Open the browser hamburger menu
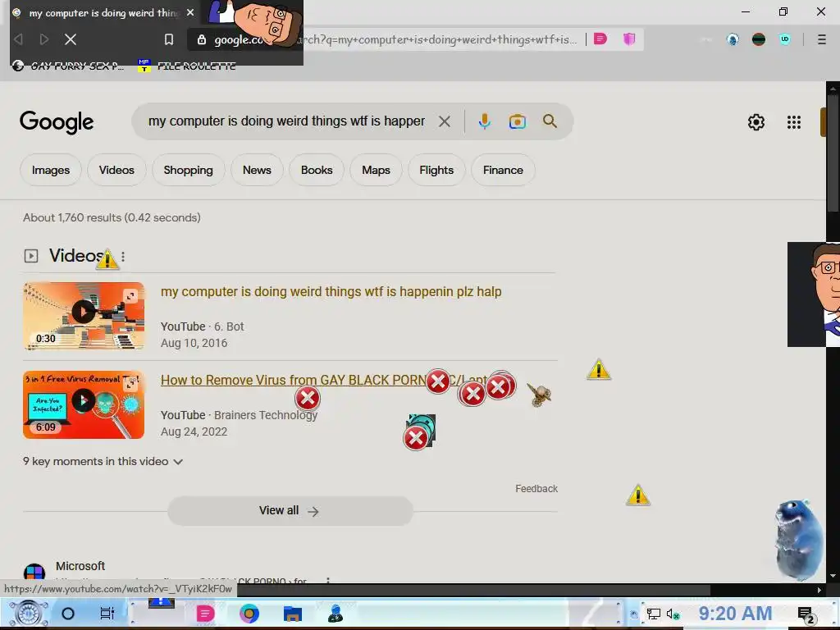840x630 pixels. click(x=821, y=39)
